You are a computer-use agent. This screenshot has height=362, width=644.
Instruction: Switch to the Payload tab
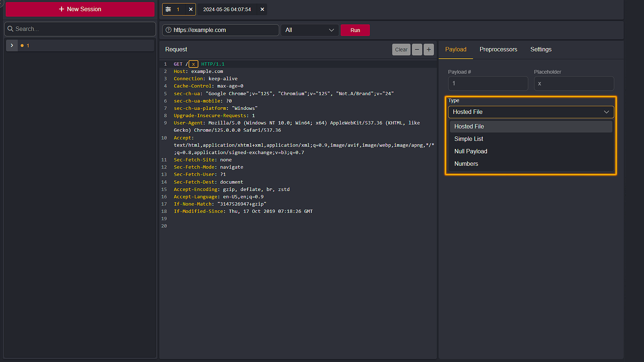tap(455, 49)
